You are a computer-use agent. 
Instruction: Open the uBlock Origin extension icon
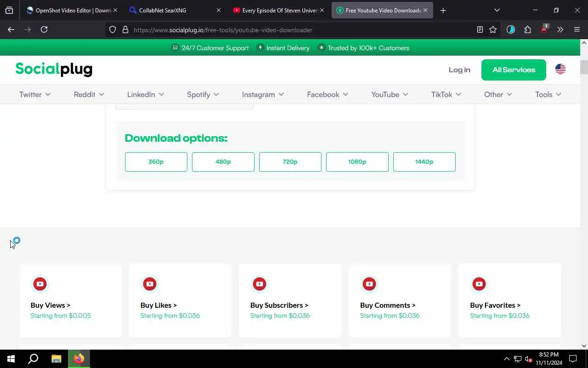click(x=544, y=29)
